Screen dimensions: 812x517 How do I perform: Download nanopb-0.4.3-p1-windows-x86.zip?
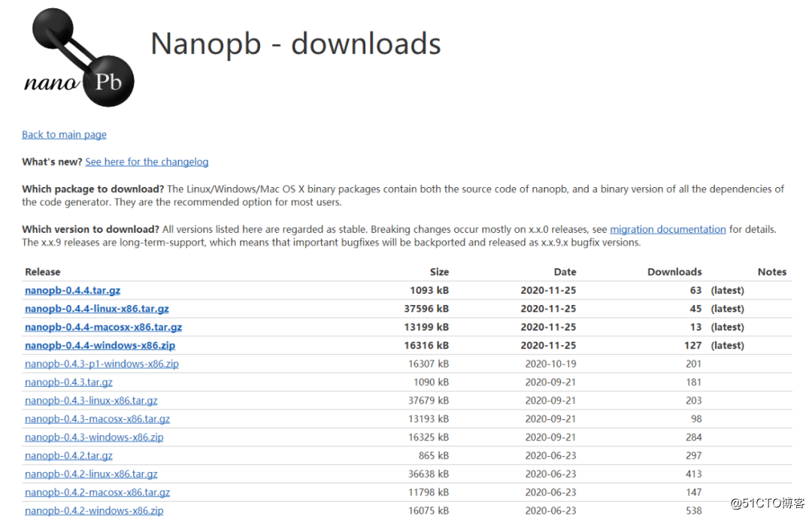coord(101,364)
